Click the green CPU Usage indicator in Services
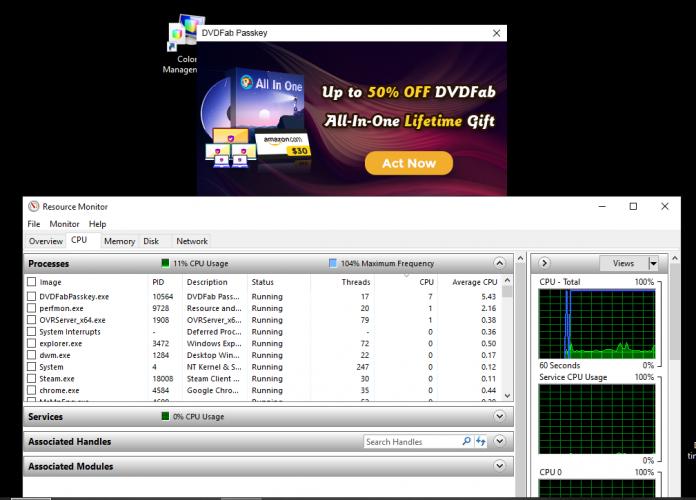This screenshot has width=696, height=500. tap(165, 417)
